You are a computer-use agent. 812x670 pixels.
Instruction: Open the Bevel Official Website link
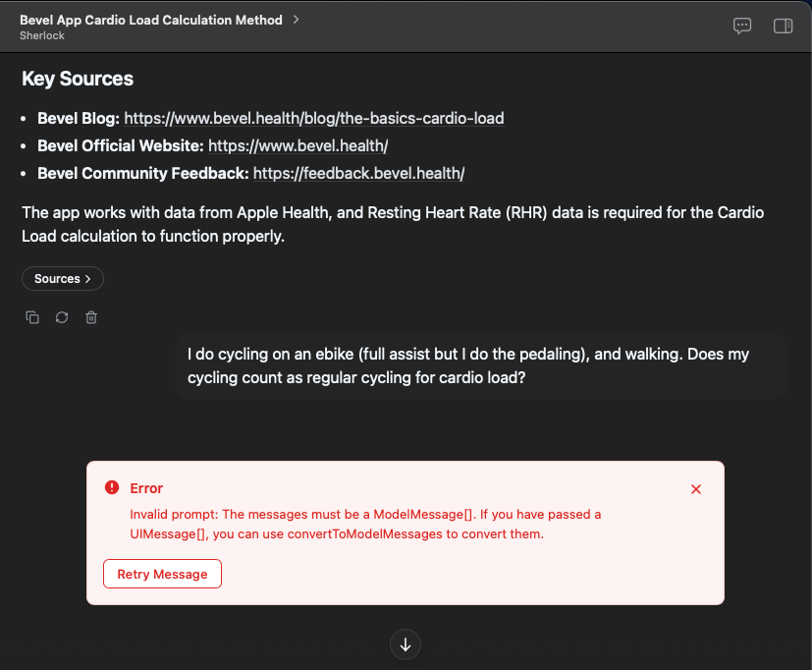[298, 145]
